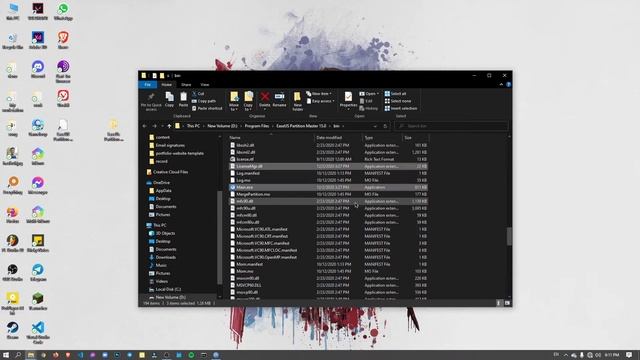Sort by Date modified column header
The width and height of the screenshot is (640, 360).
(338, 138)
